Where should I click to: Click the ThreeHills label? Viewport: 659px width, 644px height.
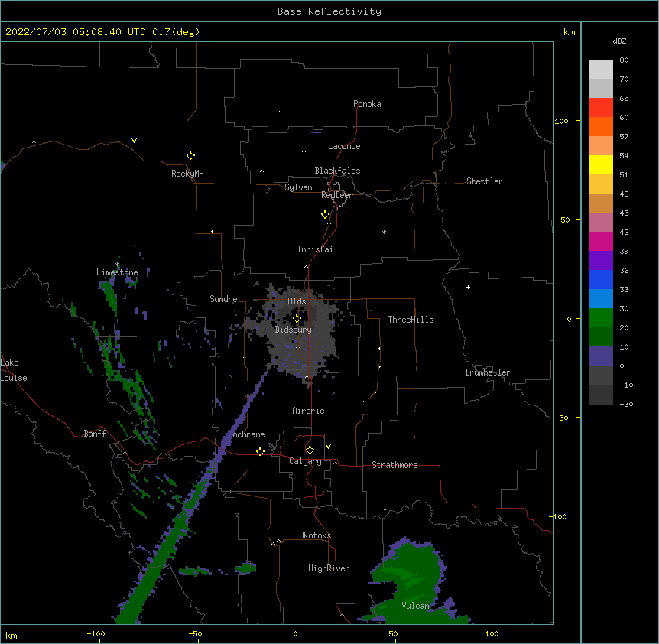411,320
